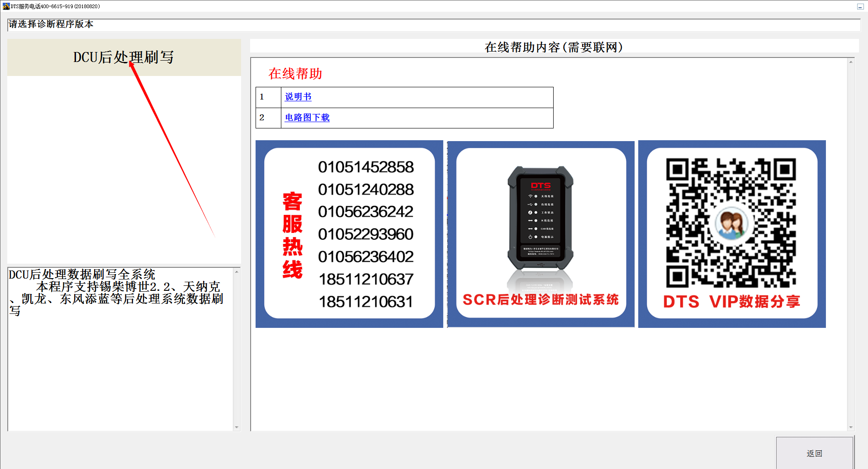Click phone number 18511210631

pyautogui.click(x=365, y=302)
